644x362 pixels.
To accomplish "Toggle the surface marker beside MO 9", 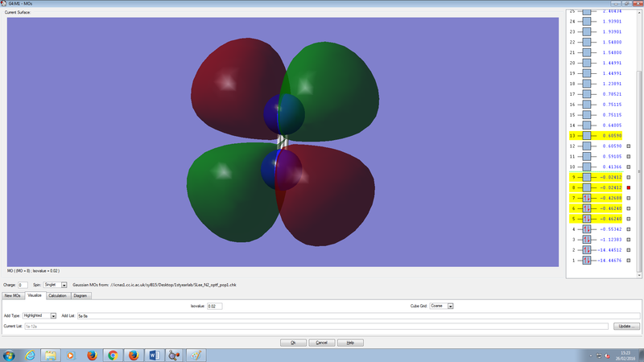I will coord(629,177).
